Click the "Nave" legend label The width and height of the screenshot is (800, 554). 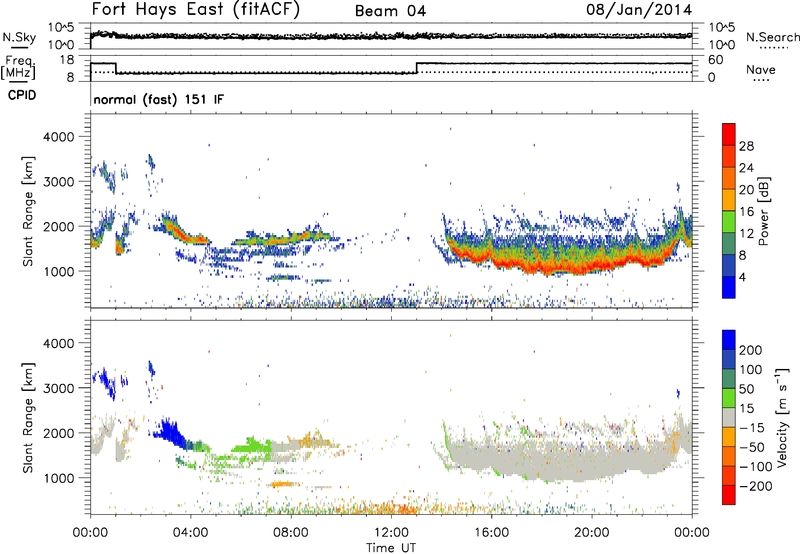point(760,70)
